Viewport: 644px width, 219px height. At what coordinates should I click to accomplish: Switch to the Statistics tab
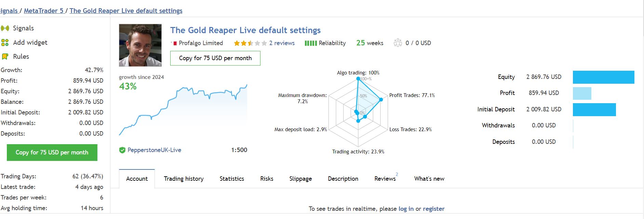click(x=232, y=179)
